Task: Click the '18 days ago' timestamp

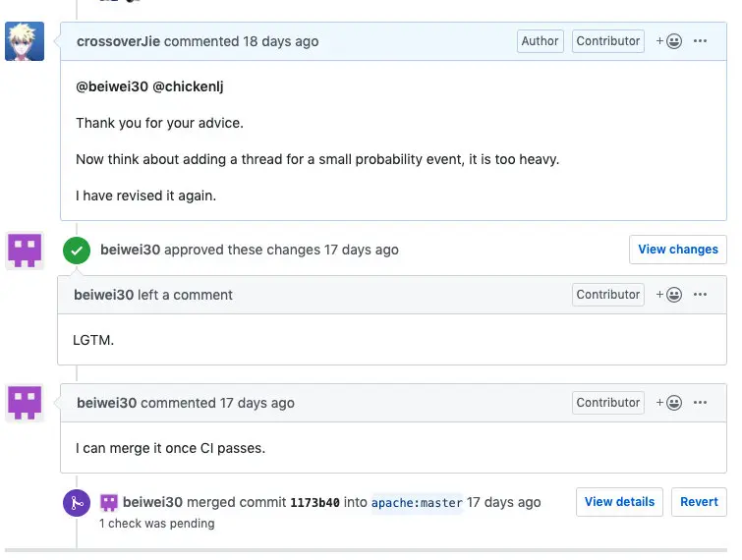Action: click(x=280, y=41)
